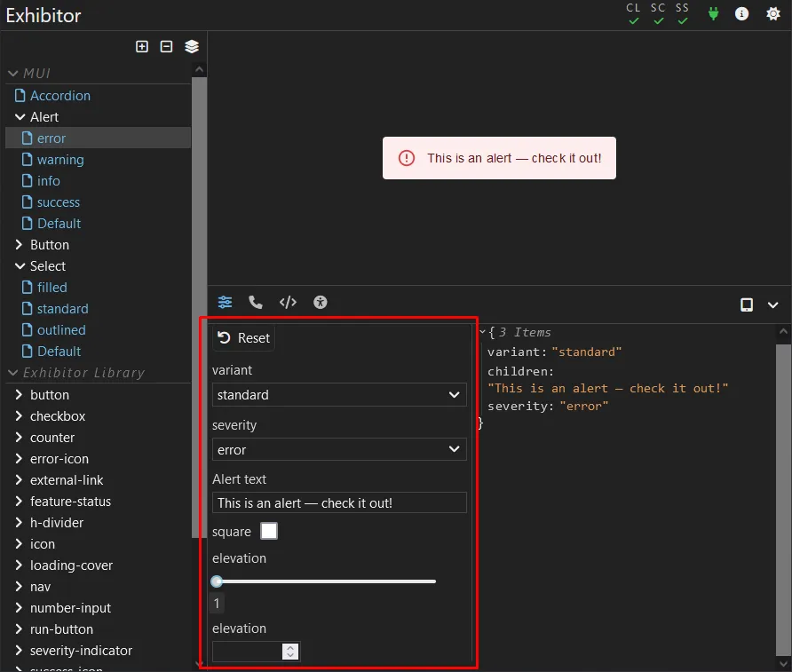Click the panel dock position icon

coord(747,304)
